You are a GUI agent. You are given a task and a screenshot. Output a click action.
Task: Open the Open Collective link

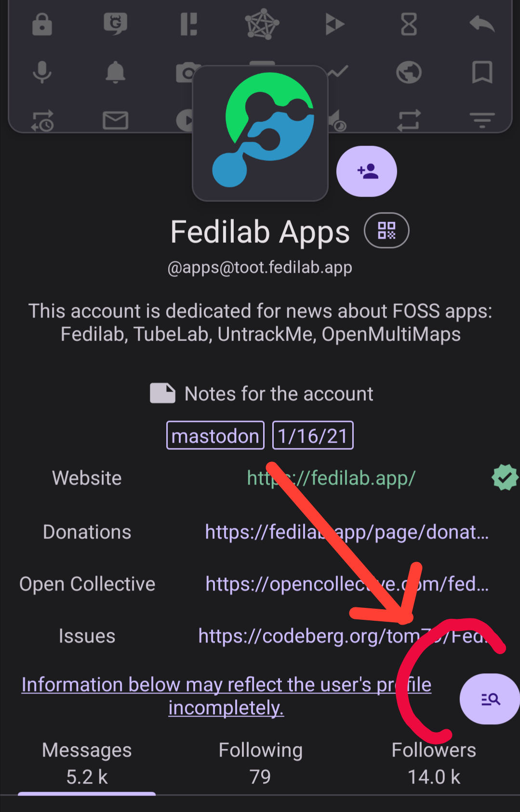[x=347, y=584]
